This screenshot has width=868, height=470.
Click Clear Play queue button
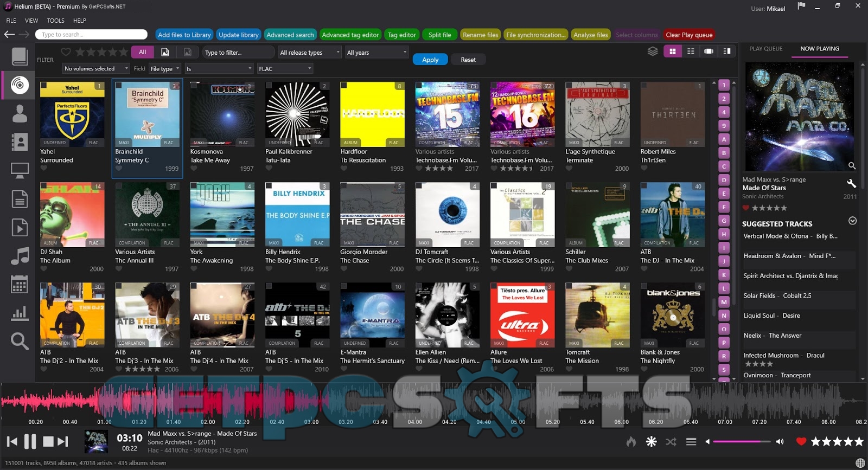[x=689, y=35]
